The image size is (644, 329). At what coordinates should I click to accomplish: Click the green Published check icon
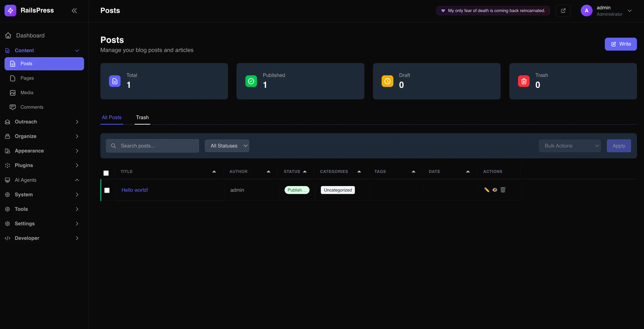click(251, 81)
